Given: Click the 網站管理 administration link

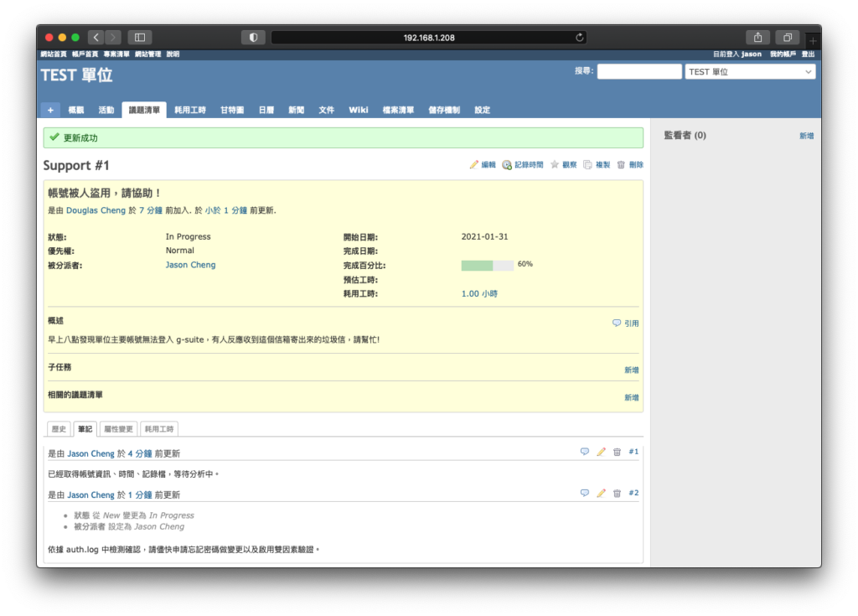Looking at the screenshot, I should (x=147, y=54).
